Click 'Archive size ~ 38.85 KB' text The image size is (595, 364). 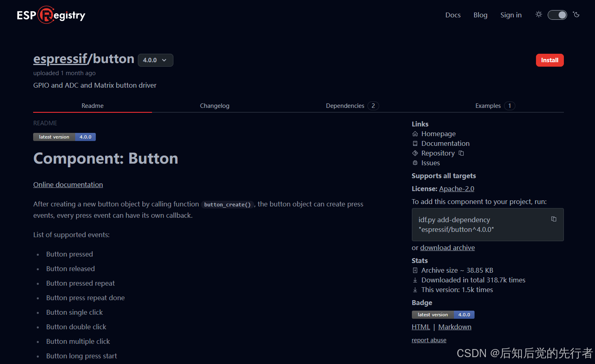point(457,270)
